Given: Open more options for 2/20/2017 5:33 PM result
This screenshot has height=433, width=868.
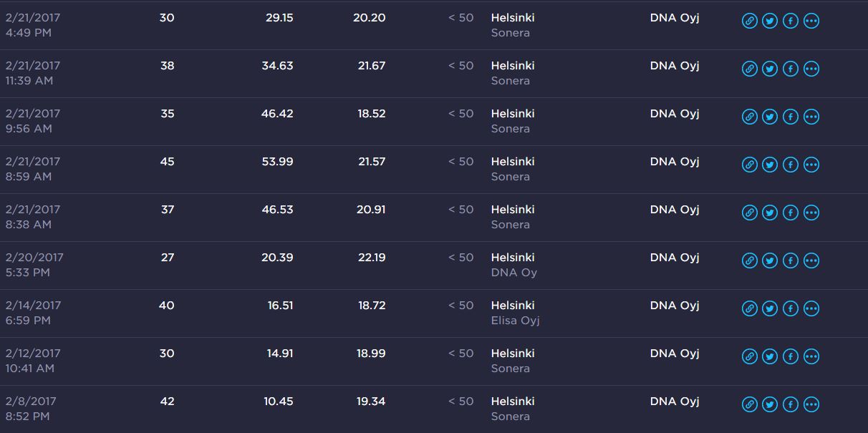Looking at the screenshot, I should pyautogui.click(x=811, y=261).
